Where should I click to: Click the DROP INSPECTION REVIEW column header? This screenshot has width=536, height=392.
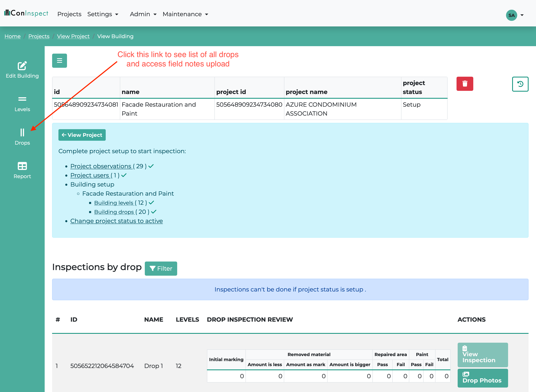coord(250,320)
